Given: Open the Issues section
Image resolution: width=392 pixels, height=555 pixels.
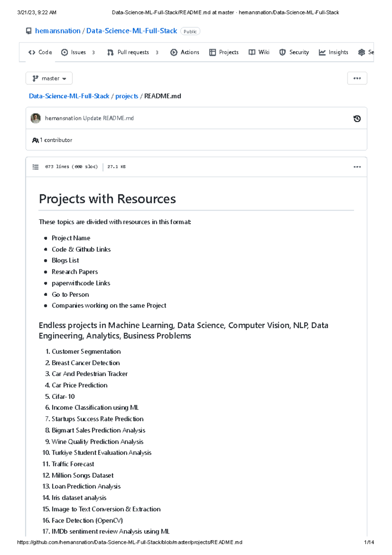Looking at the screenshot, I should (x=78, y=52).
